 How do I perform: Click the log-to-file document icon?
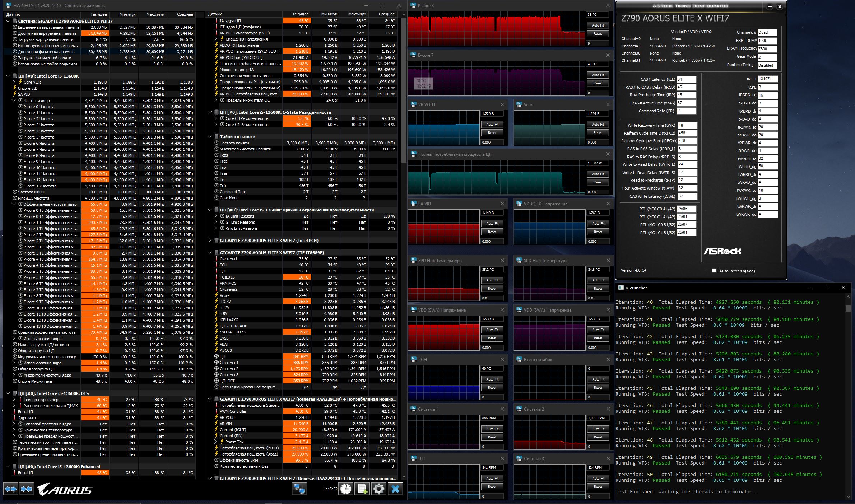pyautogui.click(x=362, y=489)
